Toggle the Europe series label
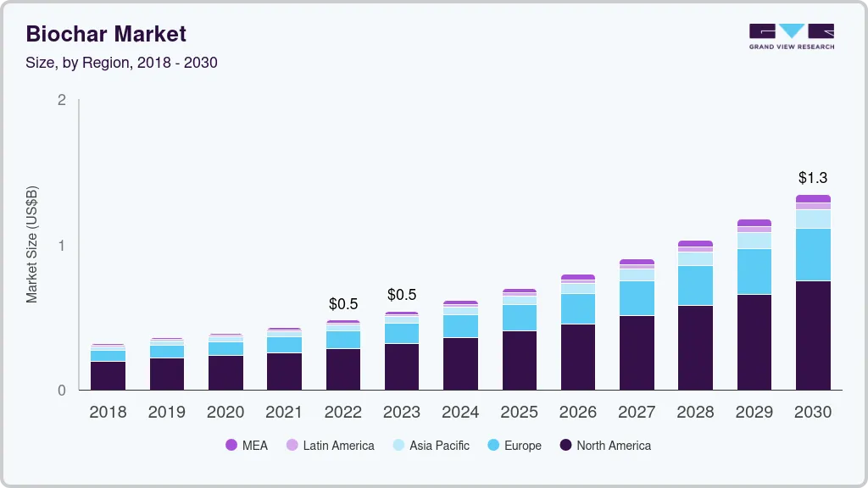This screenshot has height=488, width=868. [x=522, y=445]
